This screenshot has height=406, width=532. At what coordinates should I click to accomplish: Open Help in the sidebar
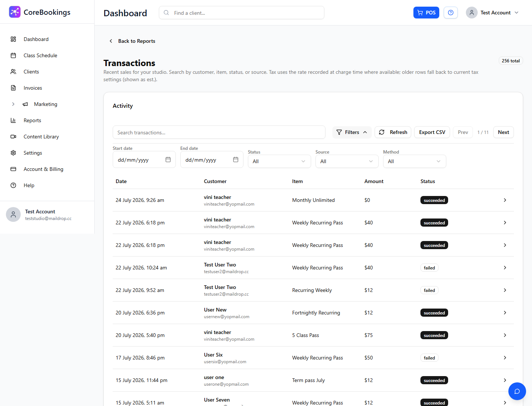29,185
